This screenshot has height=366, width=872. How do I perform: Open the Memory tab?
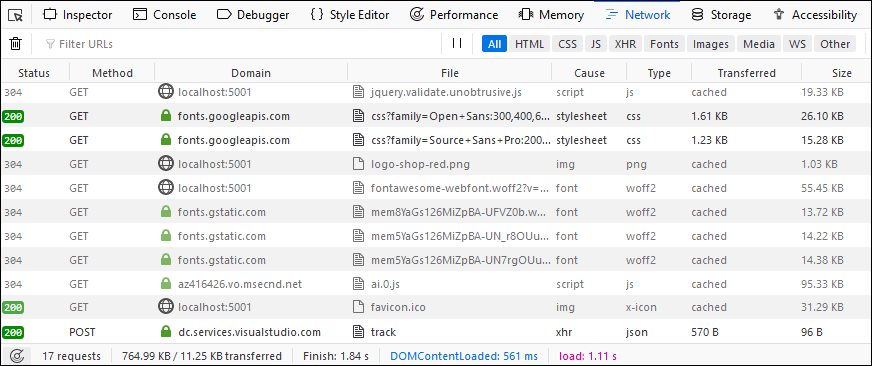click(x=551, y=15)
